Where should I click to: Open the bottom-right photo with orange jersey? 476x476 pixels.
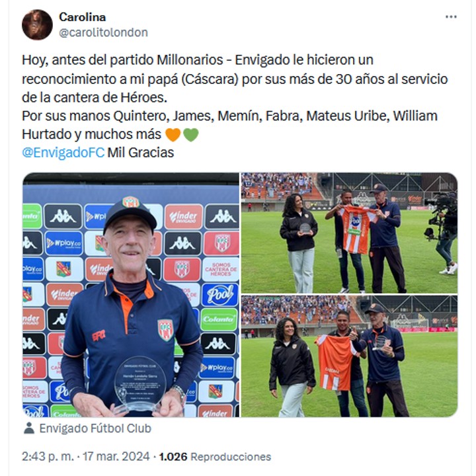(349, 356)
